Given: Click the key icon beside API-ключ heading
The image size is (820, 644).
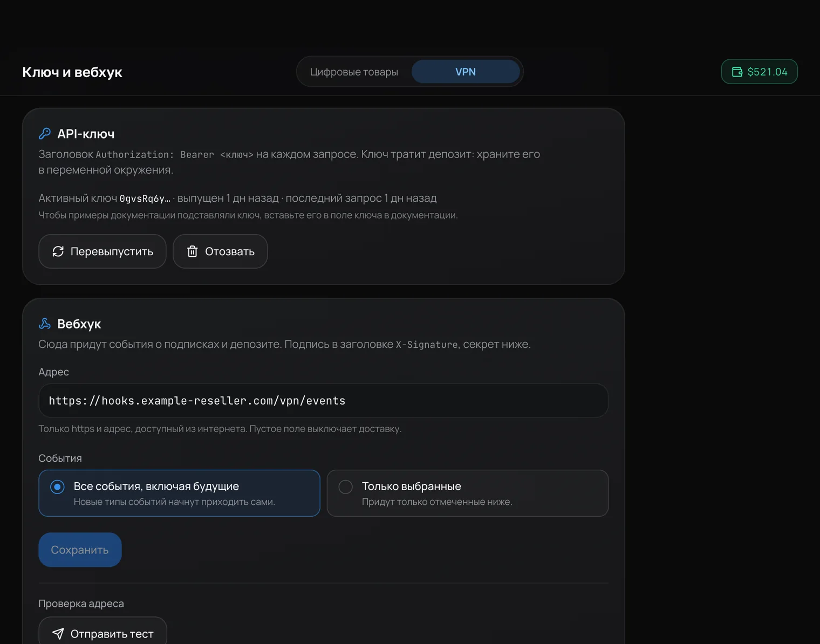Looking at the screenshot, I should 45,134.
